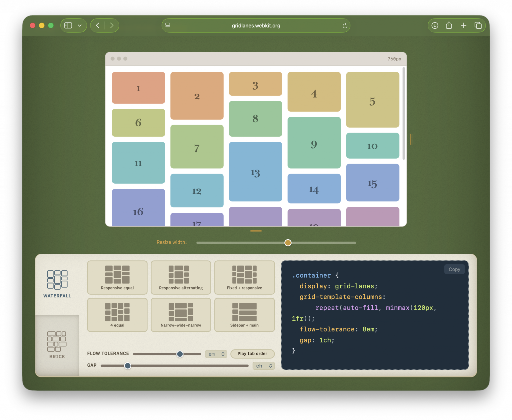The width and height of the screenshot is (512, 420).
Task: Select the grid item numbered 8
Action: coord(255,119)
